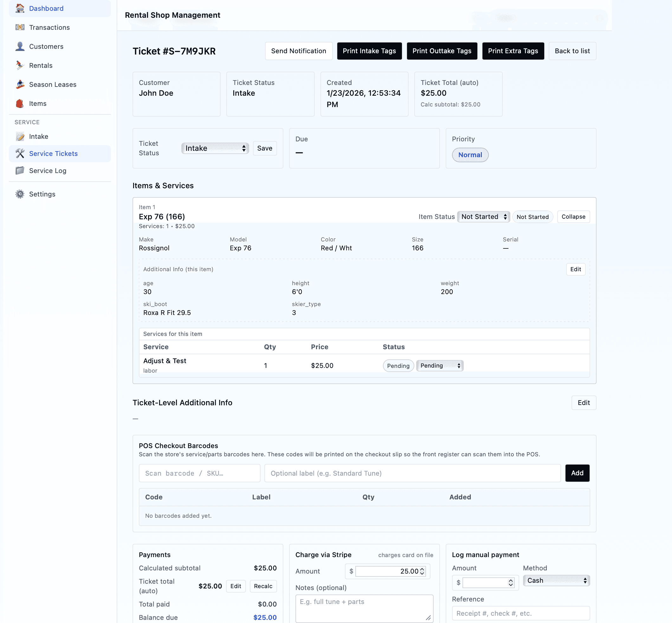Click the Service Tickets wrench icon
Image resolution: width=672 pixels, height=623 pixels.
(20, 153)
